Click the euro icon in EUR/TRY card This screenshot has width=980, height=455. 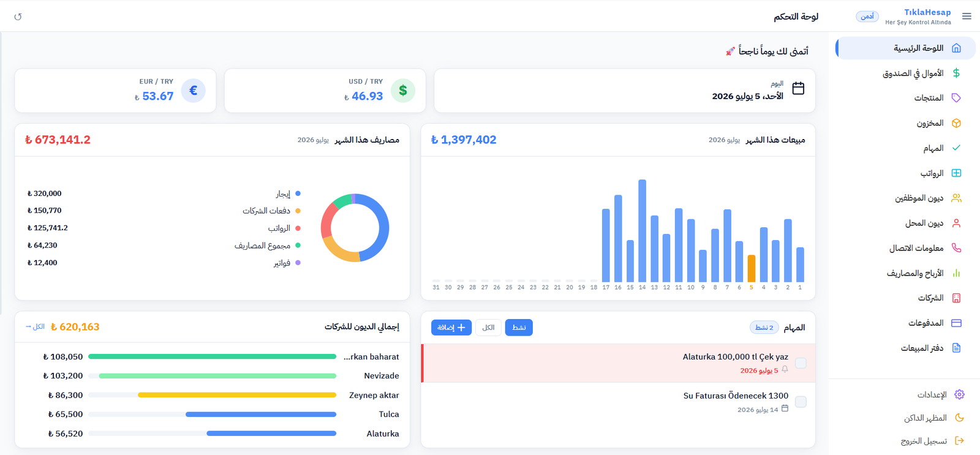pos(194,91)
